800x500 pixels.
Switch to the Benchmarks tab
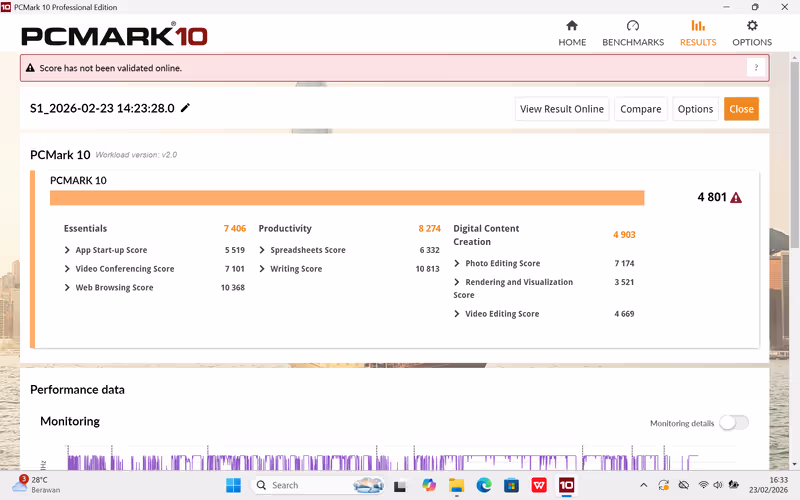coord(633,33)
